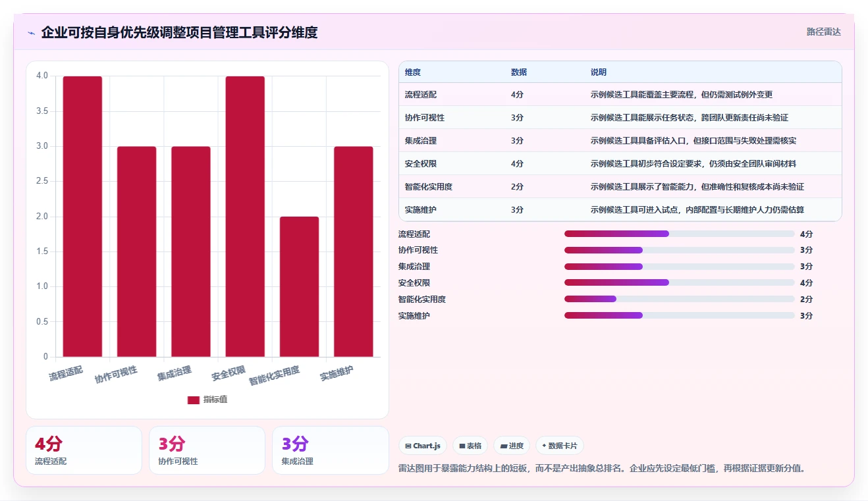Toggle the 指标值 legend swatch
The height and width of the screenshot is (501, 868).
point(194,400)
